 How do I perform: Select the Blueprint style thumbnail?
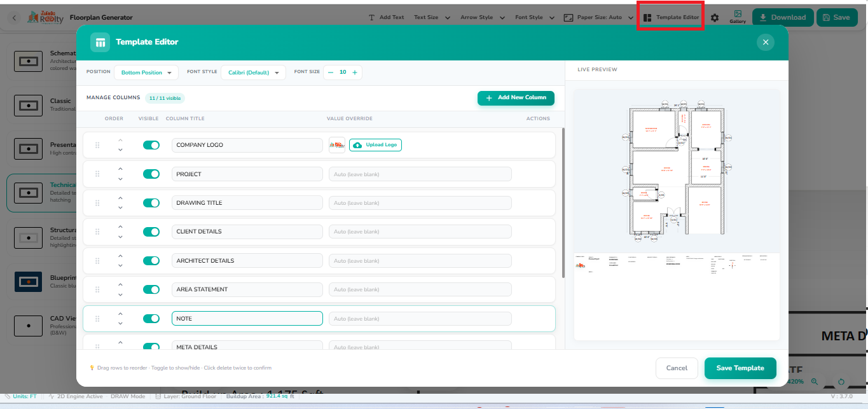click(28, 281)
